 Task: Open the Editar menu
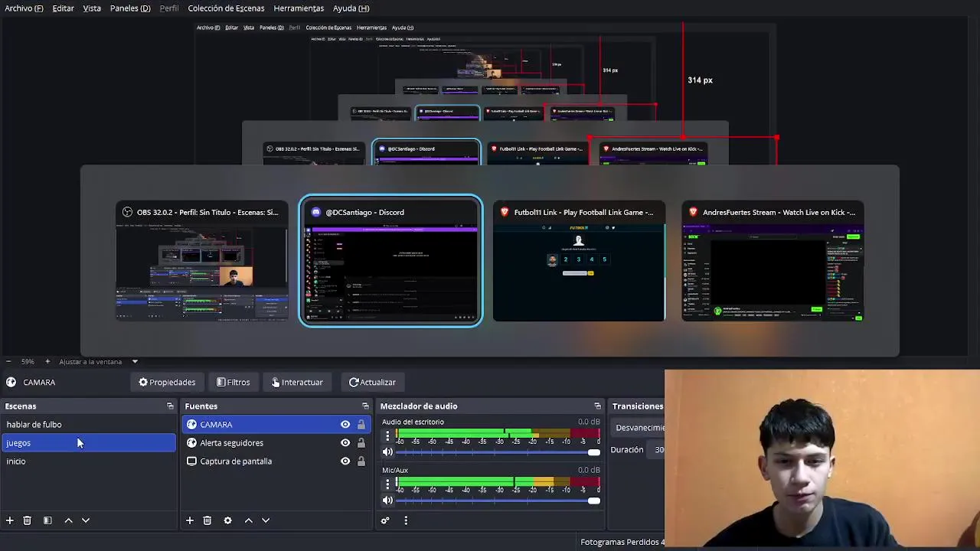[63, 8]
